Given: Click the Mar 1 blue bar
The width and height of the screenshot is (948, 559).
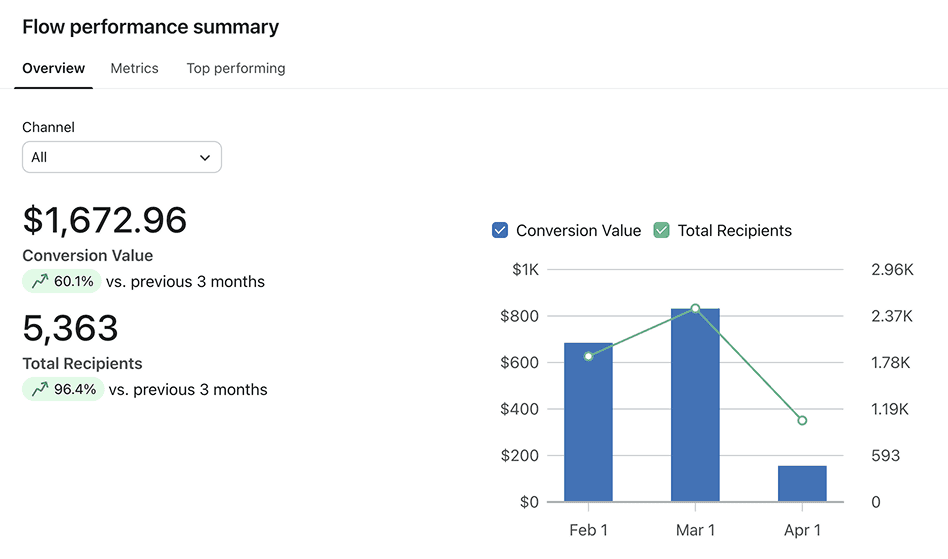Looking at the screenshot, I should click(695, 405).
